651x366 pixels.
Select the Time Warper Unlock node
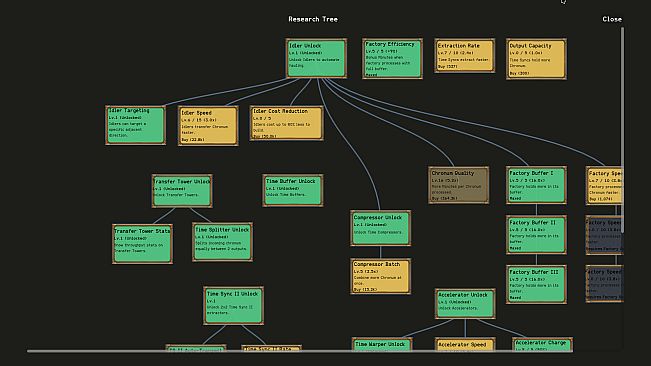click(382, 344)
